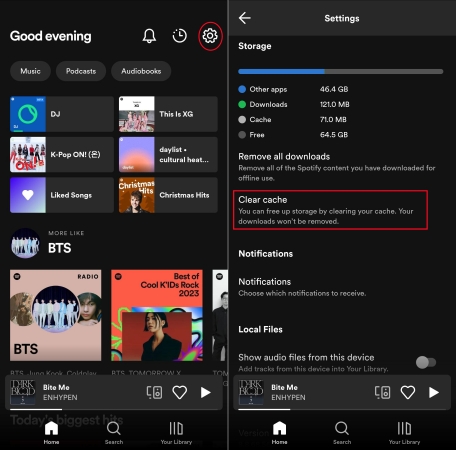Select Other apps 46.4 GB storage row
The image size is (456, 450).
293,89
